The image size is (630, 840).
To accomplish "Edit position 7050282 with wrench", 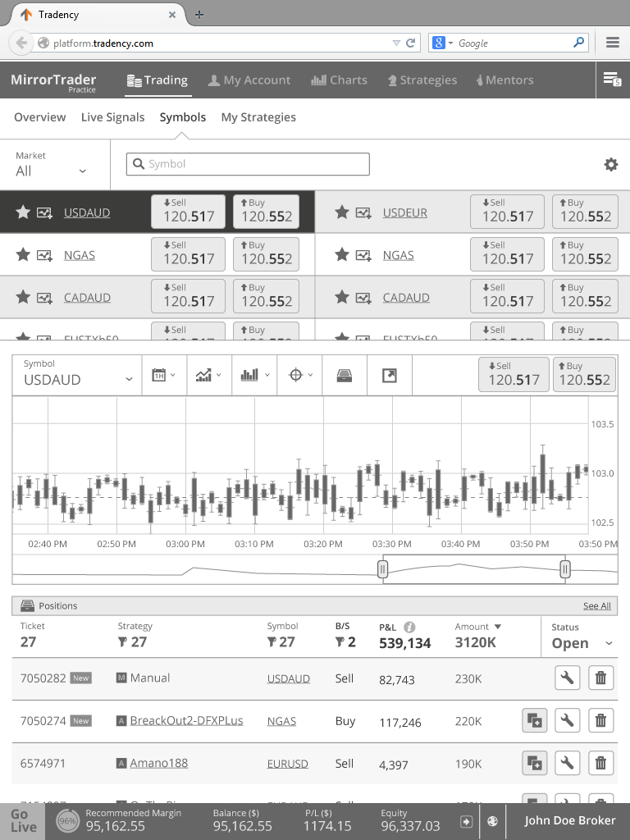I will point(568,678).
